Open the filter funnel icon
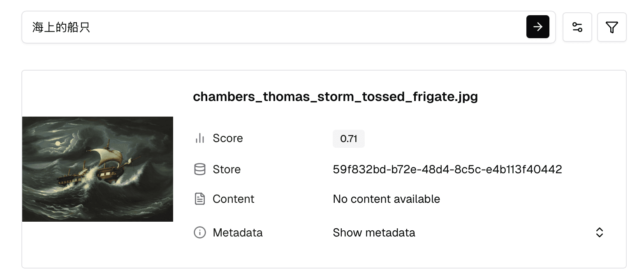The height and width of the screenshot is (280, 644). pos(612,27)
